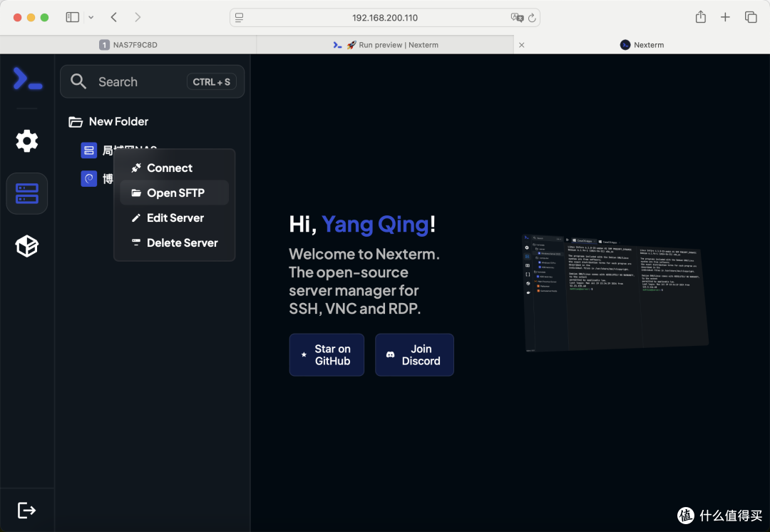The height and width of the screenshot is (532, 770).
Task: Click the logout icon at bottom left
Action: (27, 510)
